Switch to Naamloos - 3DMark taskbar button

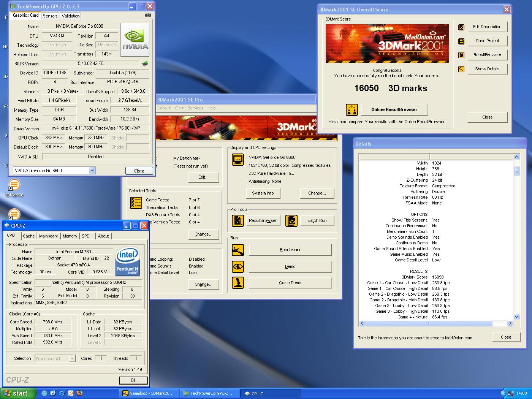pos(149,394)
